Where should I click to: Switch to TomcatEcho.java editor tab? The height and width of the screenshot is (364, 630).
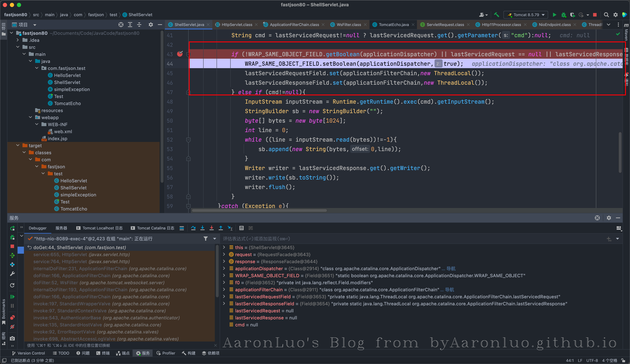(394, 24)
